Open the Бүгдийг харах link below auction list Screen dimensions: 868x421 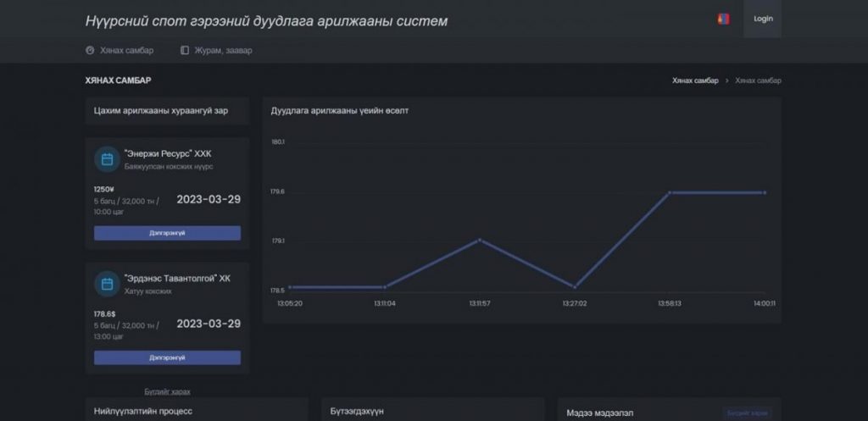pyautogui.click(x=167, y=391)
